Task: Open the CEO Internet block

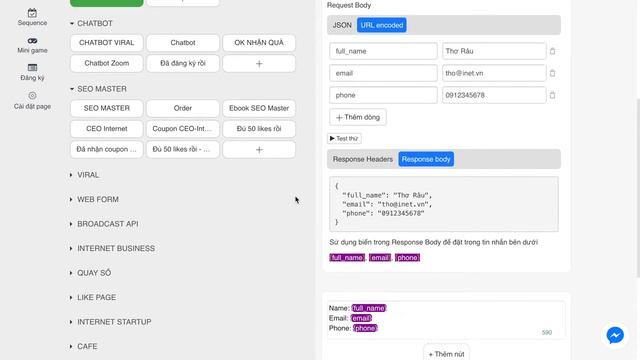Action: pyautogui.click(x=107, y=129)
